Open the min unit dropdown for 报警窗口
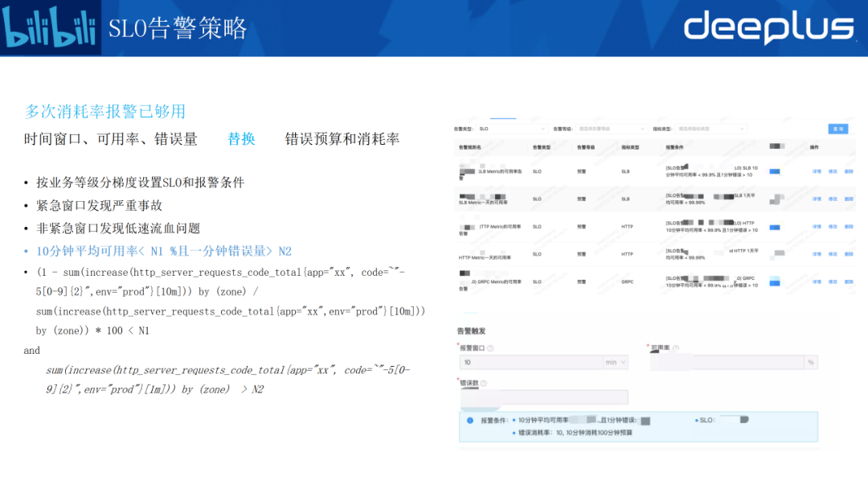This screenshot has width=868, height=489. 615,363
